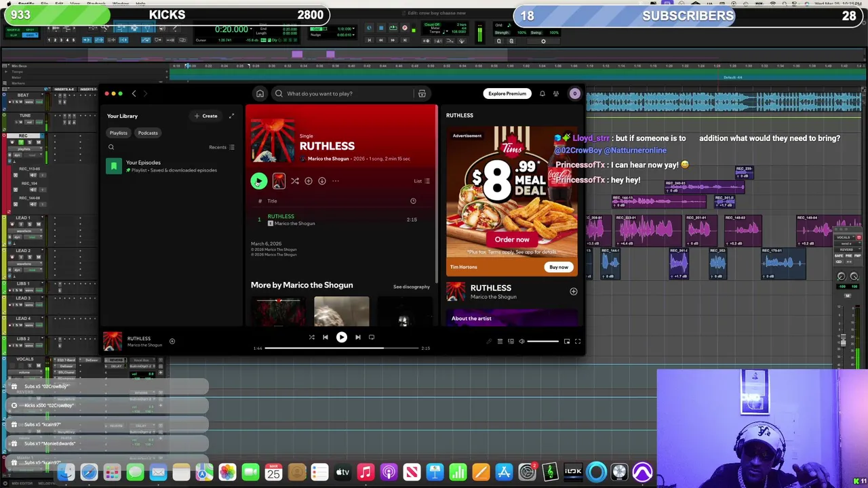Open the Spotify profile avatar menu

click(x=574, y=94)
